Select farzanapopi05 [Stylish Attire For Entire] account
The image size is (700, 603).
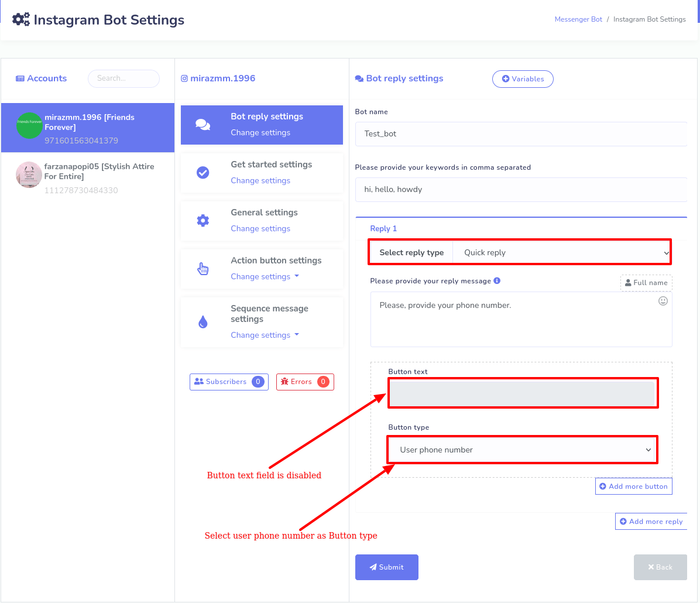coord(88,177)
